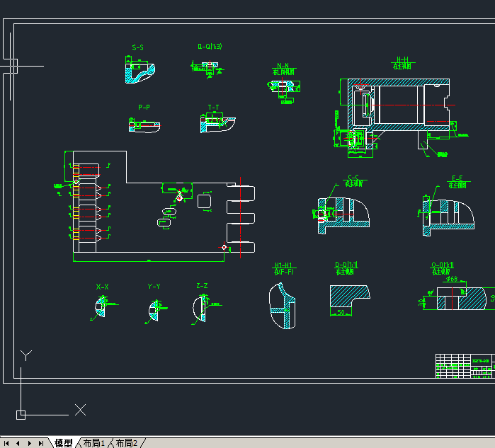Select the P-P section label
The width and height of the screenshot is (495, 448).
tap(144, 108)
